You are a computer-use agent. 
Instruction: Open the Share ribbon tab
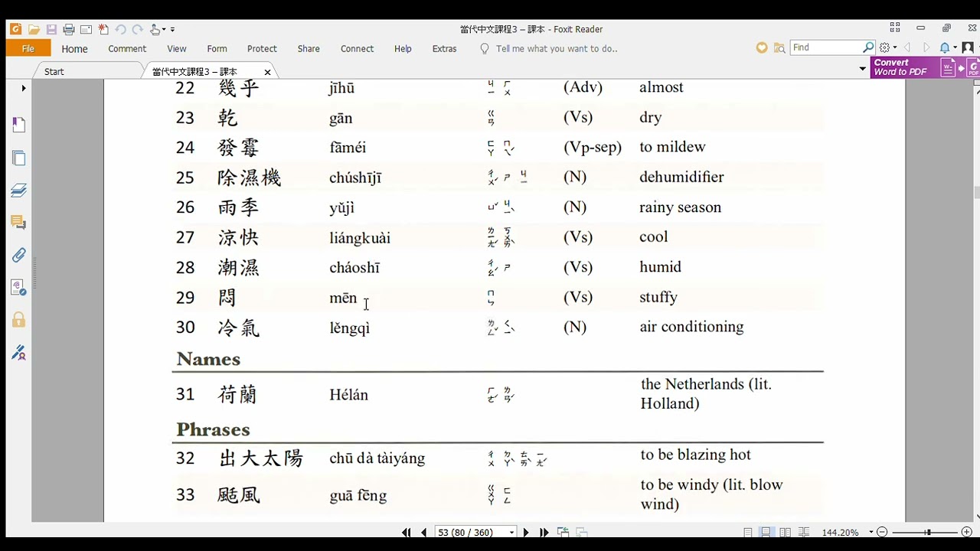[309, 49]
